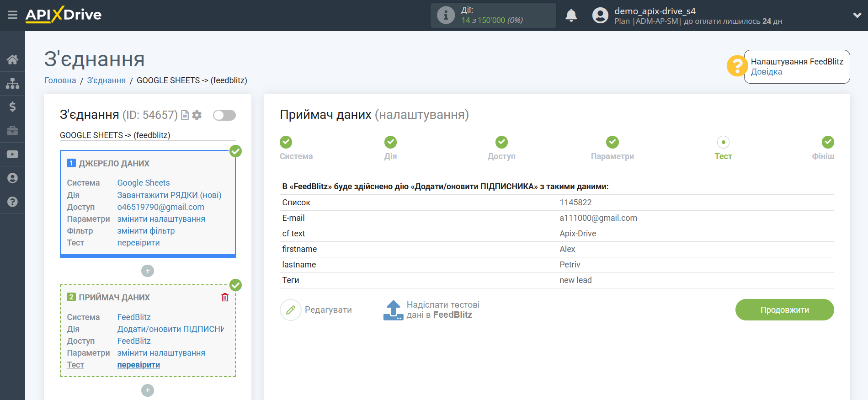
Task: Click змінити фільтр link
Action: click(146, 231)
